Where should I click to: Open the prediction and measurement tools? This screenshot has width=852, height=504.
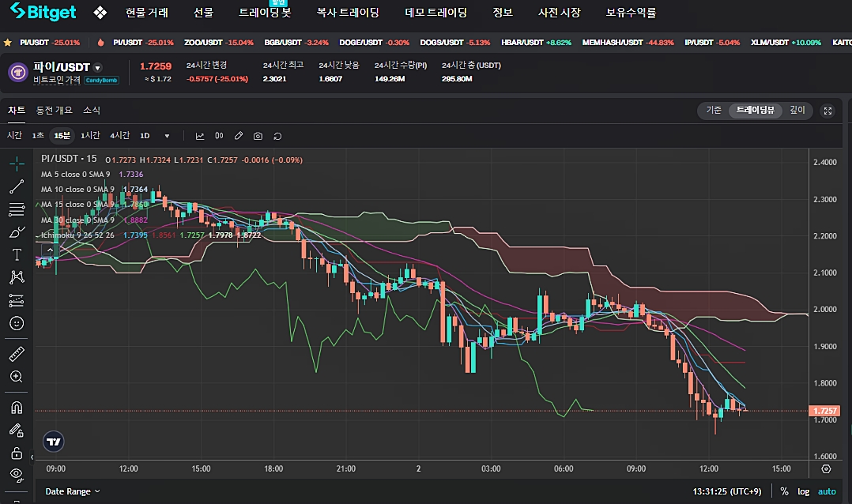click(17, 300)
